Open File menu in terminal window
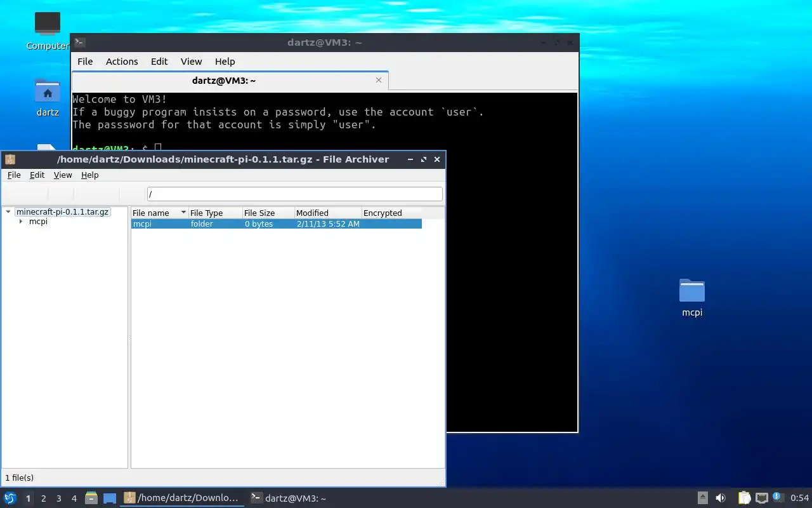 85,62
